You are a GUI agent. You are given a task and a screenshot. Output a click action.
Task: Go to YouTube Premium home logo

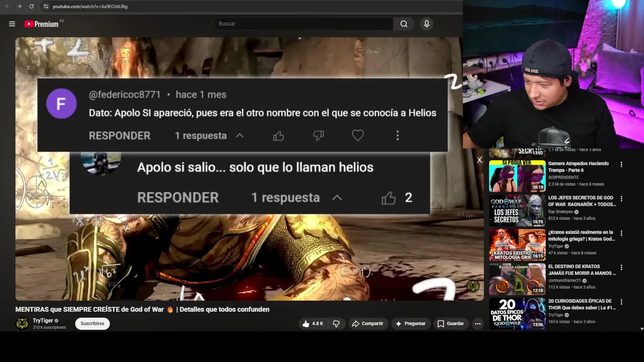coord(43,24)
